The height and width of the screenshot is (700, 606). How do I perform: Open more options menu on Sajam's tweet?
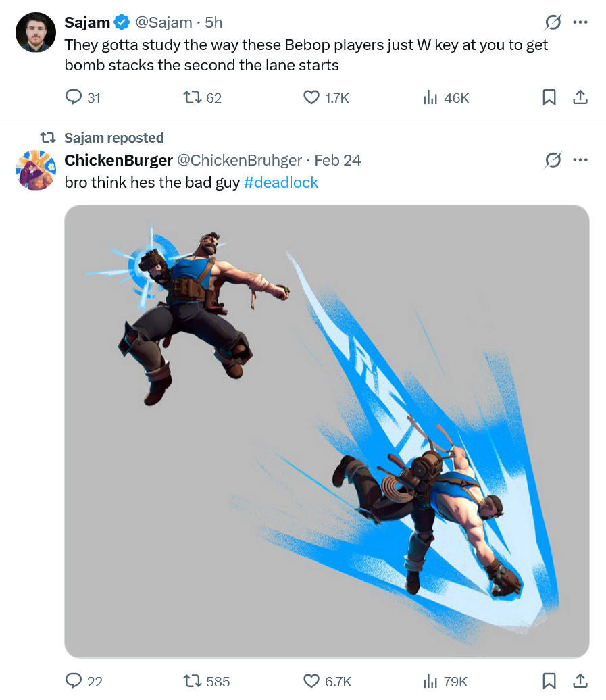580,22
